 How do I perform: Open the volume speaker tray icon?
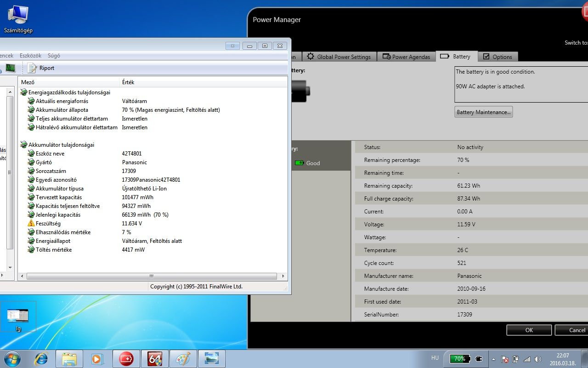(x=538, y=359)
